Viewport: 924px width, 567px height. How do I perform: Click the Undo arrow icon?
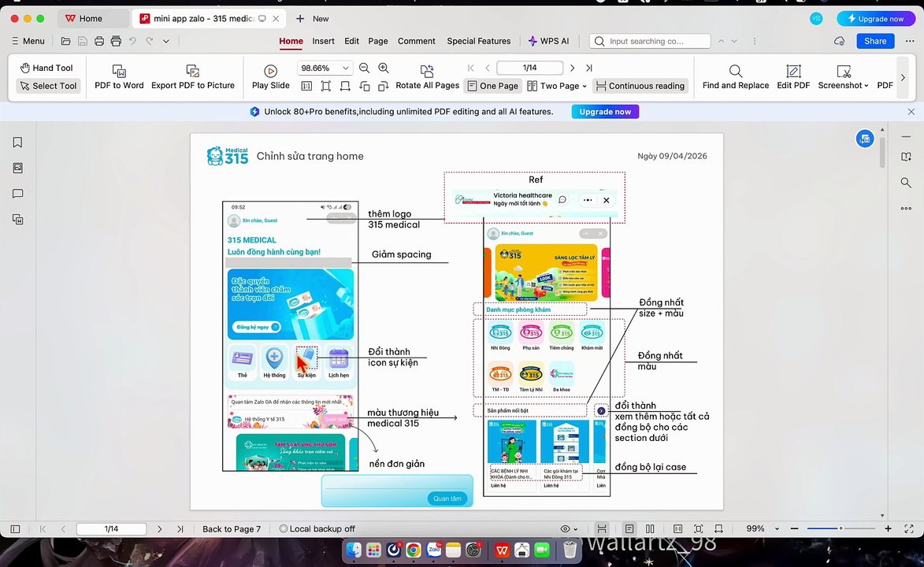tap(132, 41)
